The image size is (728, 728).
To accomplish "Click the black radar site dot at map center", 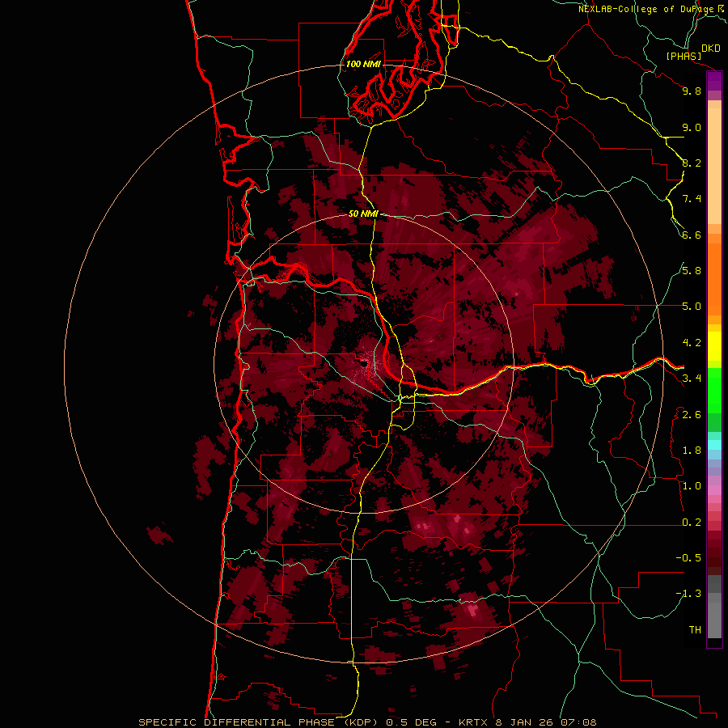I will pyautogui.click(x=365, y=364).
